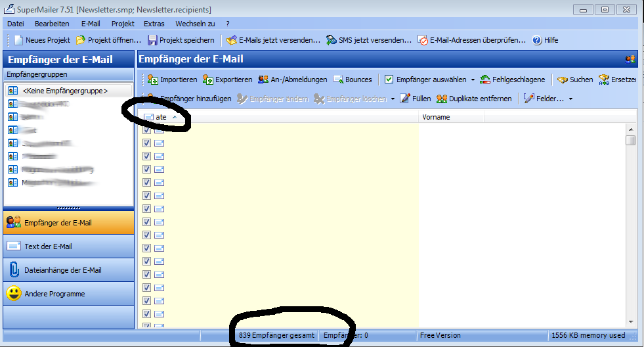Open the Extras menu

(x=154, y=24)
